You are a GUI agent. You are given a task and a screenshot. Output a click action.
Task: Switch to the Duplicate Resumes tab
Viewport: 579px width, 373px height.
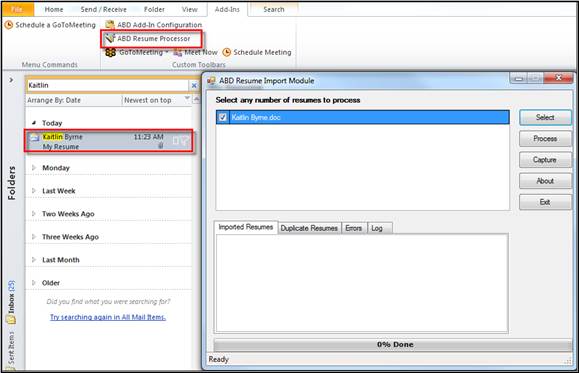click(x=309, y=228)
